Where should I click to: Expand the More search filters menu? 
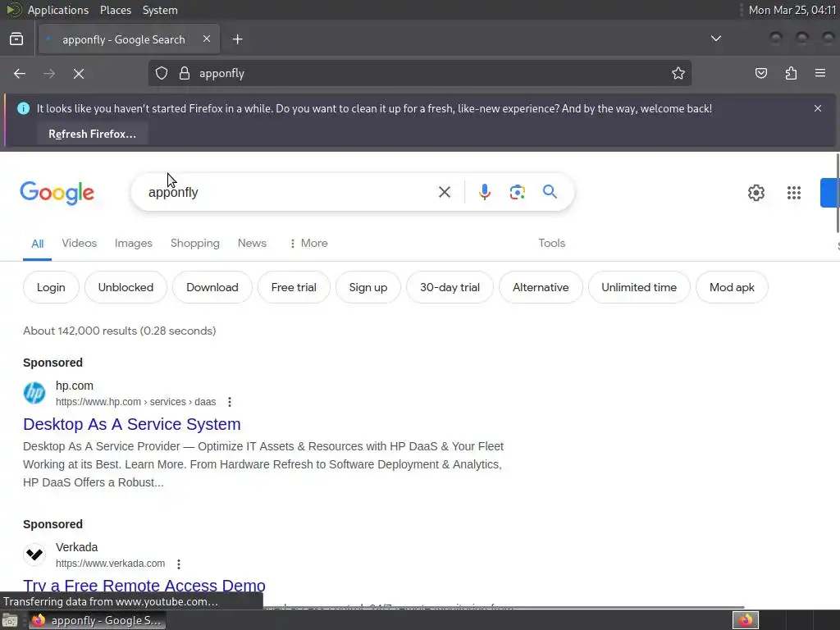coord(308,243)
